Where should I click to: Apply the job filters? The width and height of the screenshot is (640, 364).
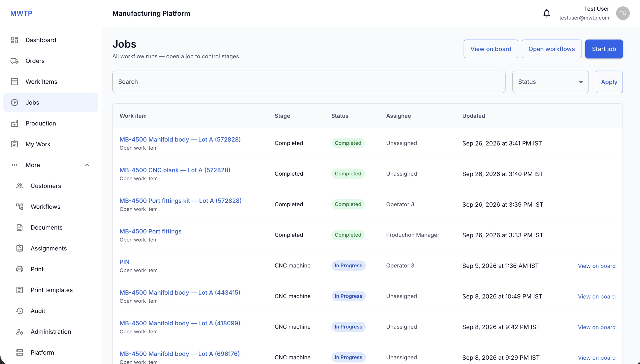pos(609,82)
